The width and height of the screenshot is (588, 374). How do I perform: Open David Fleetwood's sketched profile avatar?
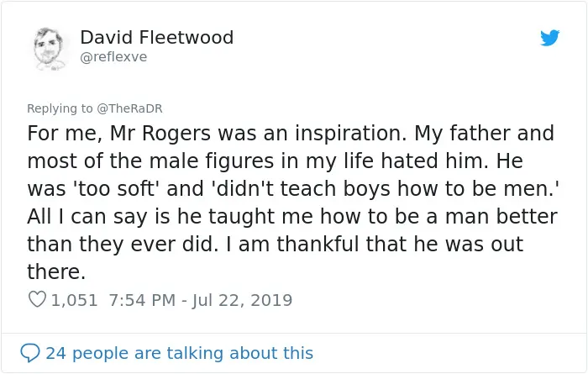click(x=49, y=49)
